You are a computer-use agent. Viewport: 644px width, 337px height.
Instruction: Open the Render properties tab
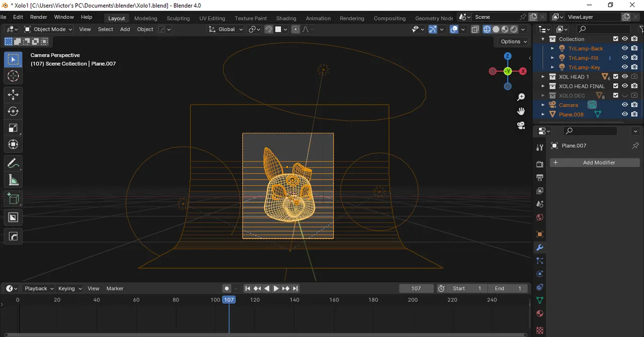pos(540,164)
